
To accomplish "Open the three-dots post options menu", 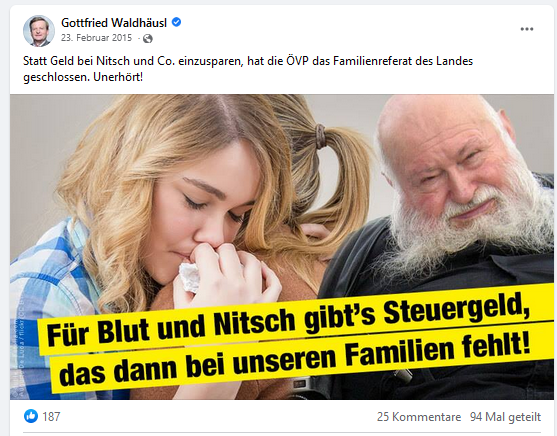I will pos(526,29).
